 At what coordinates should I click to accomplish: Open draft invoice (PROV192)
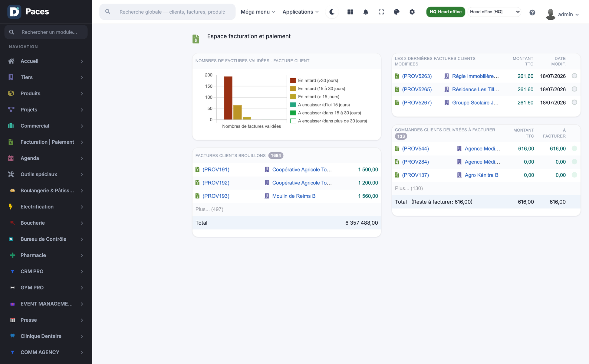point(216,183)
